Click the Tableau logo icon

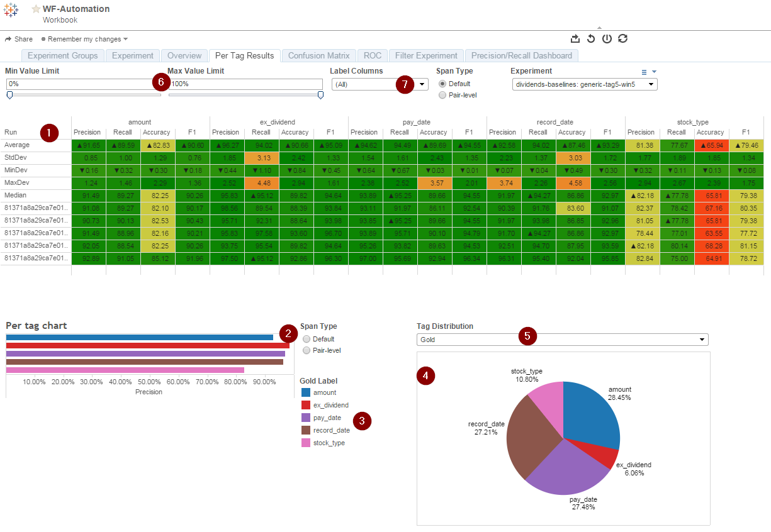11,11
